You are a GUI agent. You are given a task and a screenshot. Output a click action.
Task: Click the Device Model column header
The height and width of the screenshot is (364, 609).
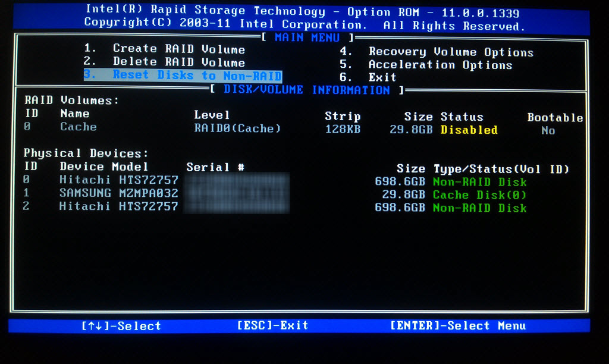[103, 167]
